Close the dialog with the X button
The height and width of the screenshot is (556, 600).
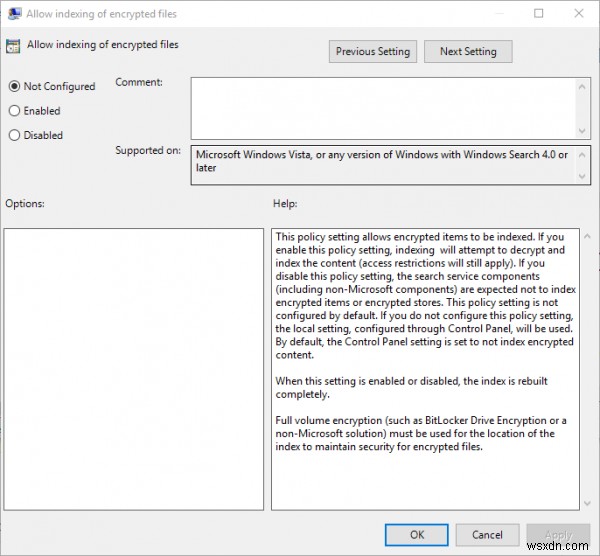coord(579,13)
